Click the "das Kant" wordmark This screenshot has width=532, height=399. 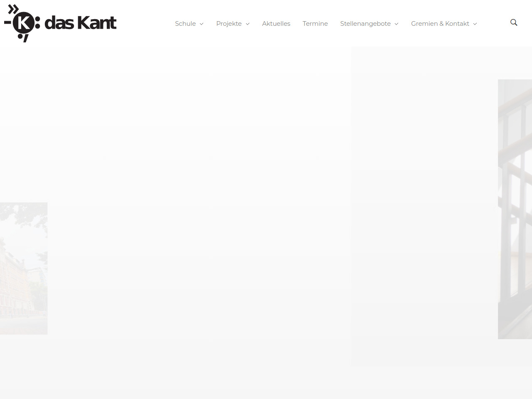click(x=80, y=23)
